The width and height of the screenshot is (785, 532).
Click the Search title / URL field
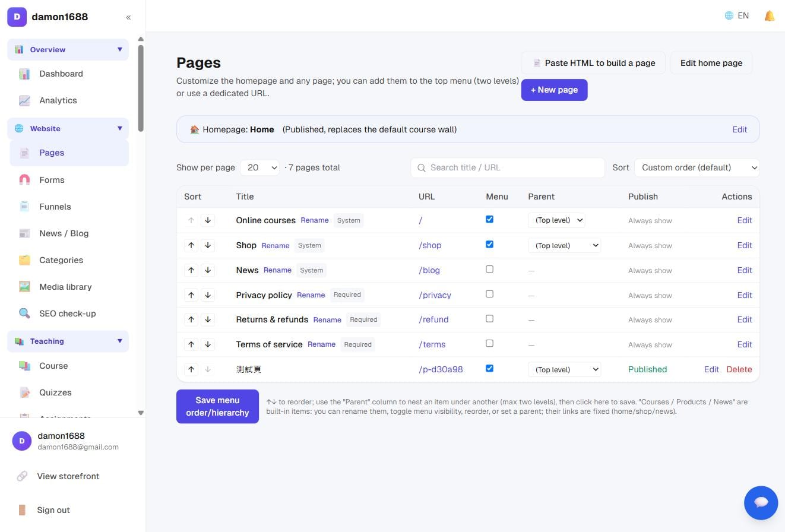(x=508, y=167)
